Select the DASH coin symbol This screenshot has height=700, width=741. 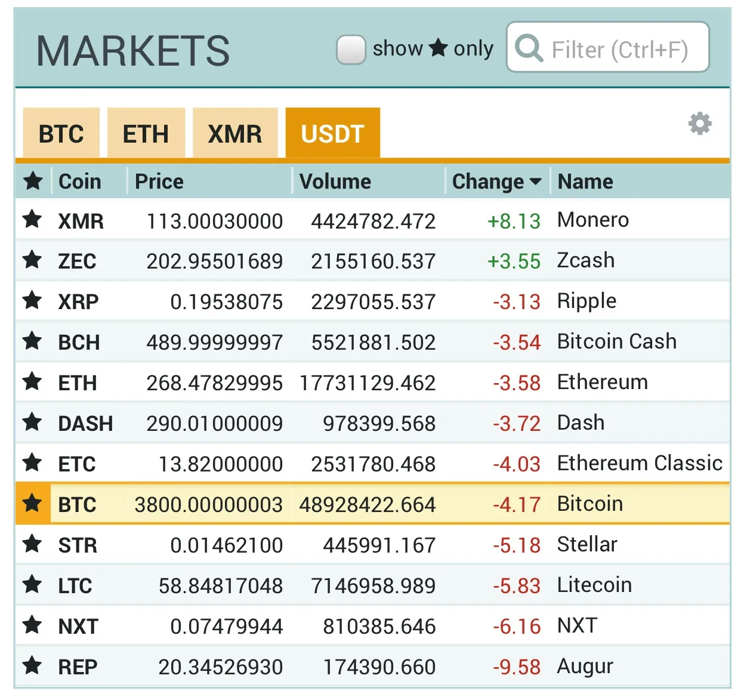tap(85, 424)
